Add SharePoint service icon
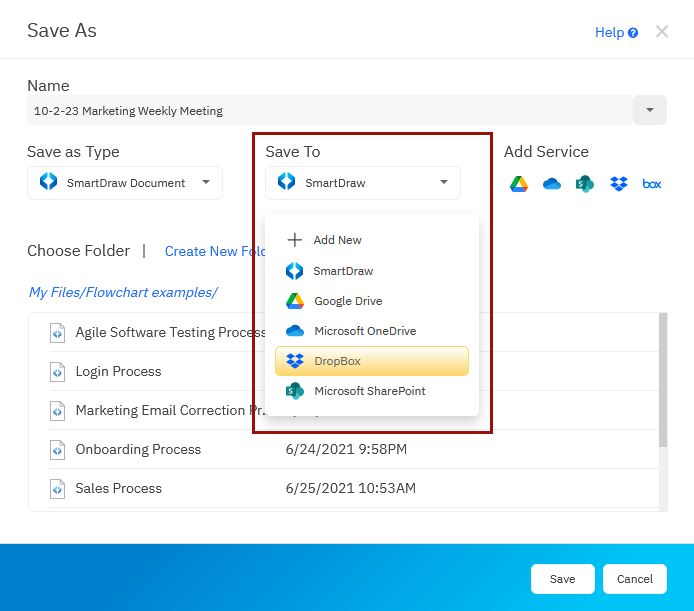The height and width of the screenshot is (611, 694). click(x=585, y=184)
